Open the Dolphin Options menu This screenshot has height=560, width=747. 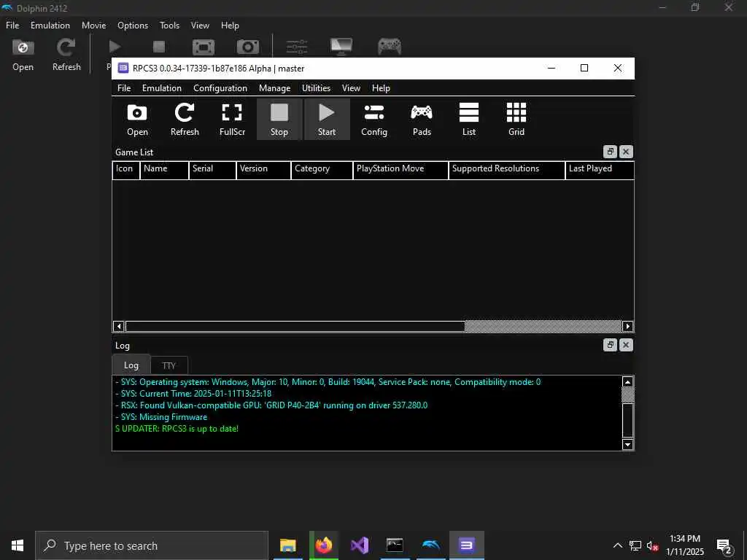coord(133,26)
